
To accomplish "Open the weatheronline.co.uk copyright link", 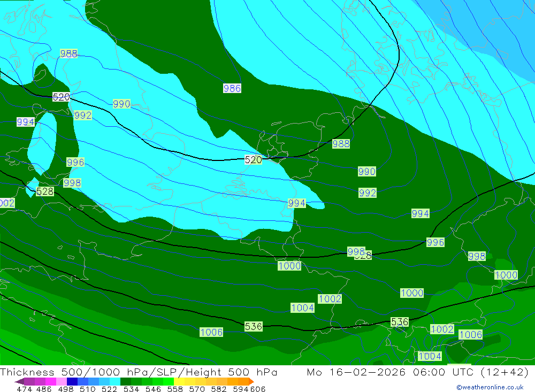I will 490,387.
